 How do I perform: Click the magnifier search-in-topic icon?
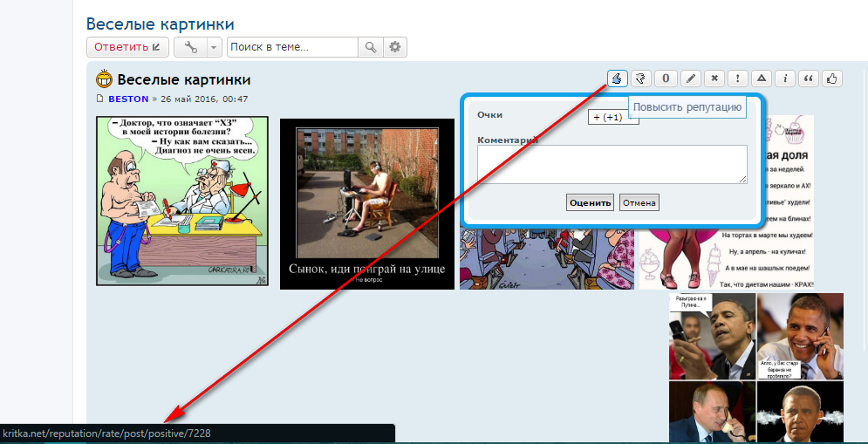pyautogui.click(x=371, y=47)
